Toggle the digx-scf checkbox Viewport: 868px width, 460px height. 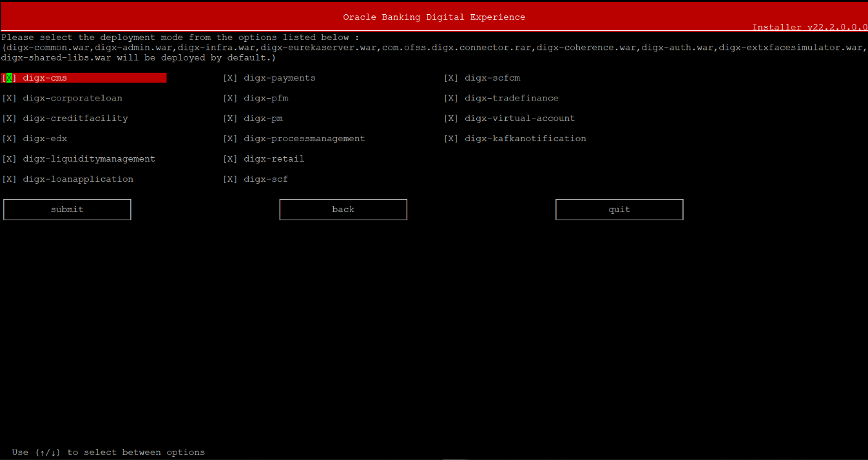tap(230, 179)
